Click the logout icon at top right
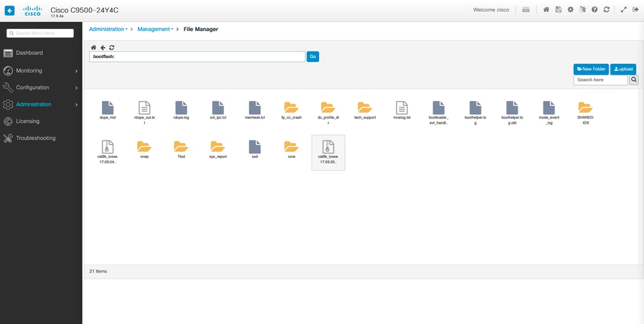The image size is (644, 324). (636, 10)
